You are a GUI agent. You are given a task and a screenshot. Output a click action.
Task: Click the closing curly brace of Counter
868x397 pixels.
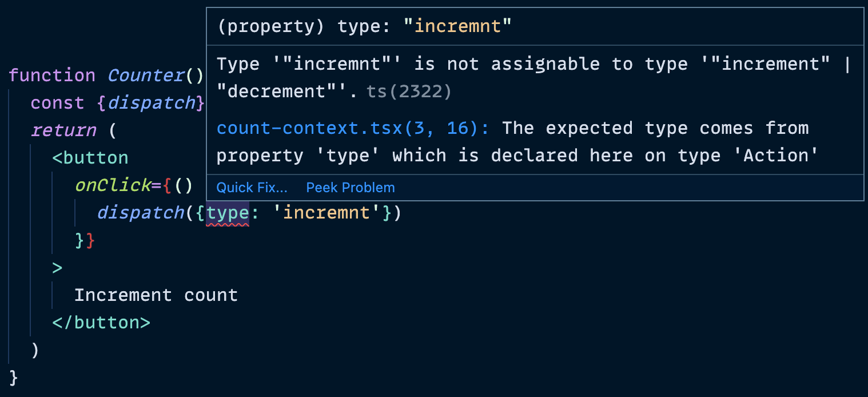[x=13, y=378]
